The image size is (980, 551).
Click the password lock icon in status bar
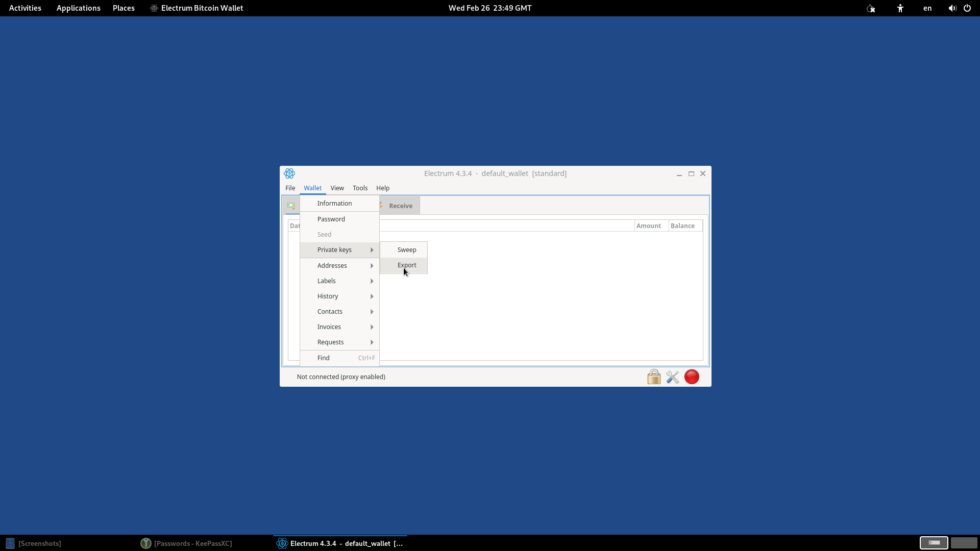coord(654,377)
